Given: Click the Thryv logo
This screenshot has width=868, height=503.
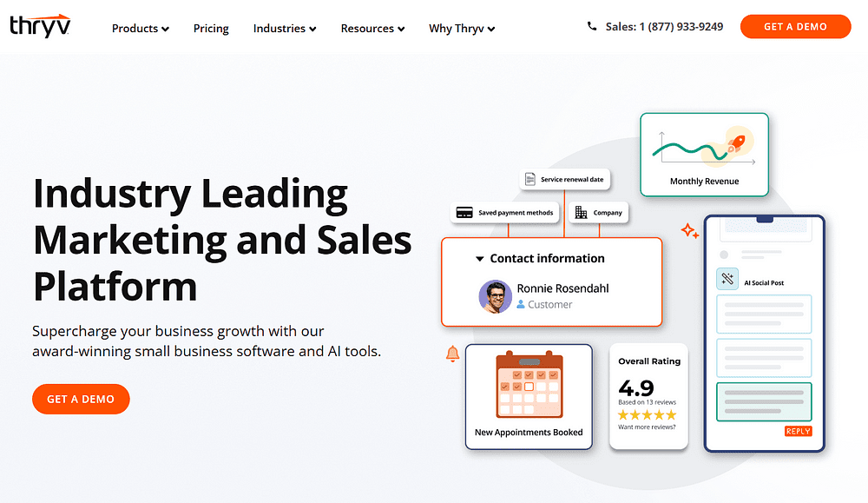Looking at the screenshot, I should coord(41,26).
